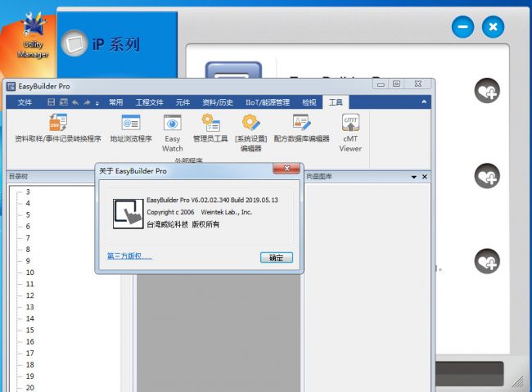Select tree item 10 in directory tree
The image size is (532, 392).
click(29, 273)
